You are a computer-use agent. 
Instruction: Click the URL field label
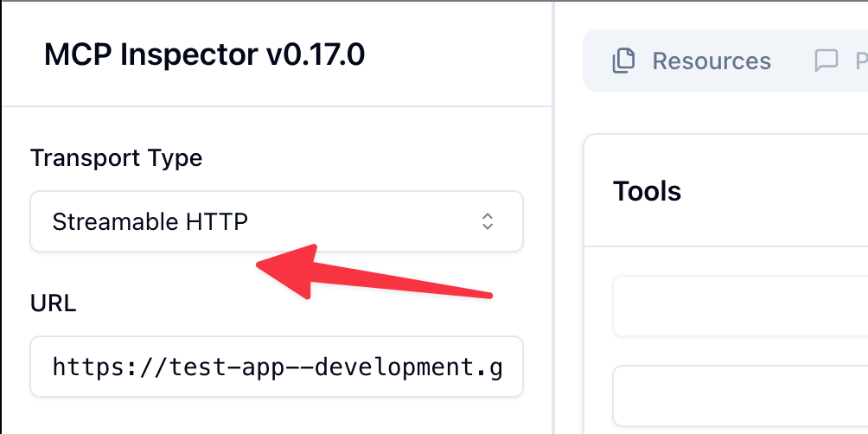(x=53, y=303)
